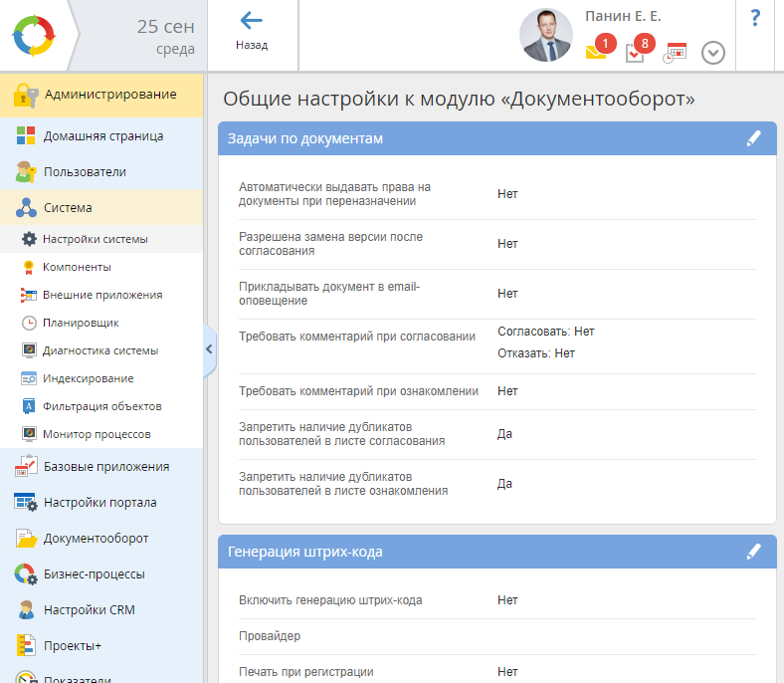Open the Документооборот menu item
Image resolution: width=784 pixels, height=683 pixels.
[x=96, y=539]
